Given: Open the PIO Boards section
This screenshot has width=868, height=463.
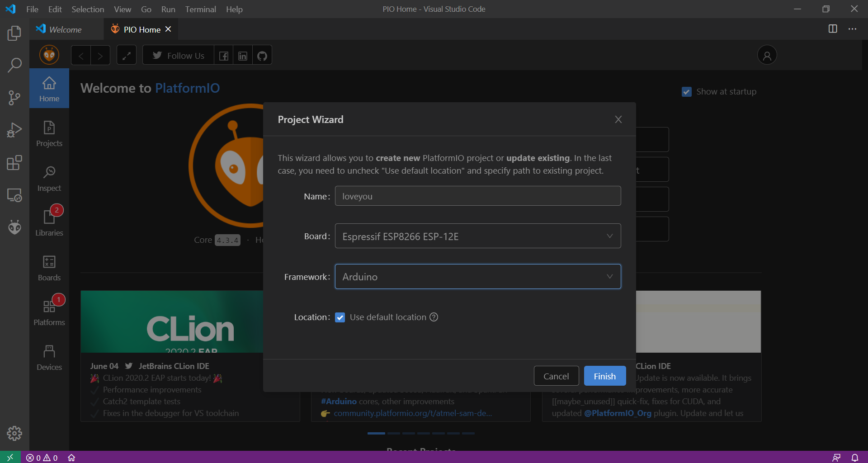Looking at the screenshot, I should 49,268.
